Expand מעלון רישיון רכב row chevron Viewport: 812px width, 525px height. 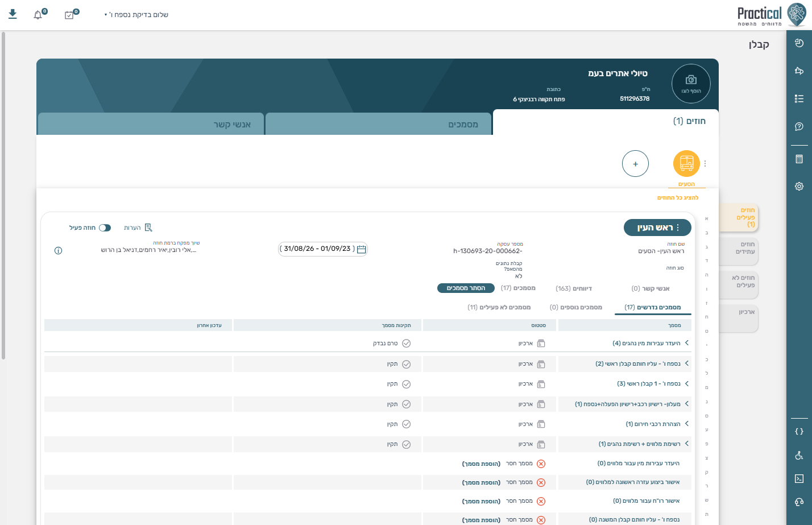pyautogui.click(x=687, y=404)
